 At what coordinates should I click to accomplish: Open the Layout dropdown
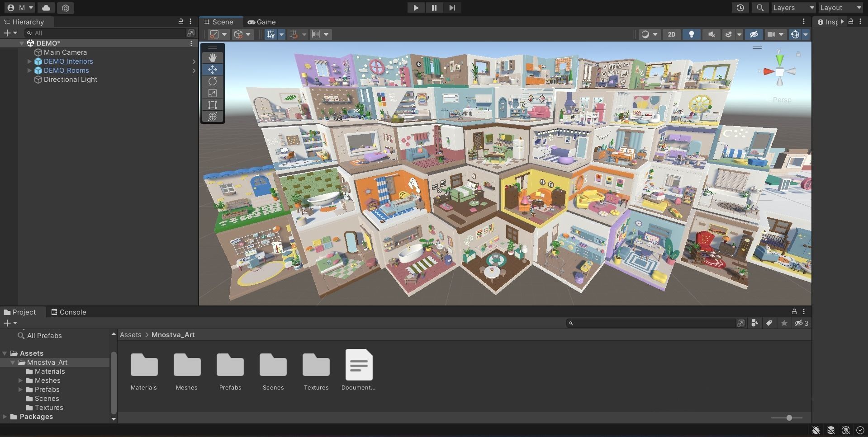(x=840, y=8)
